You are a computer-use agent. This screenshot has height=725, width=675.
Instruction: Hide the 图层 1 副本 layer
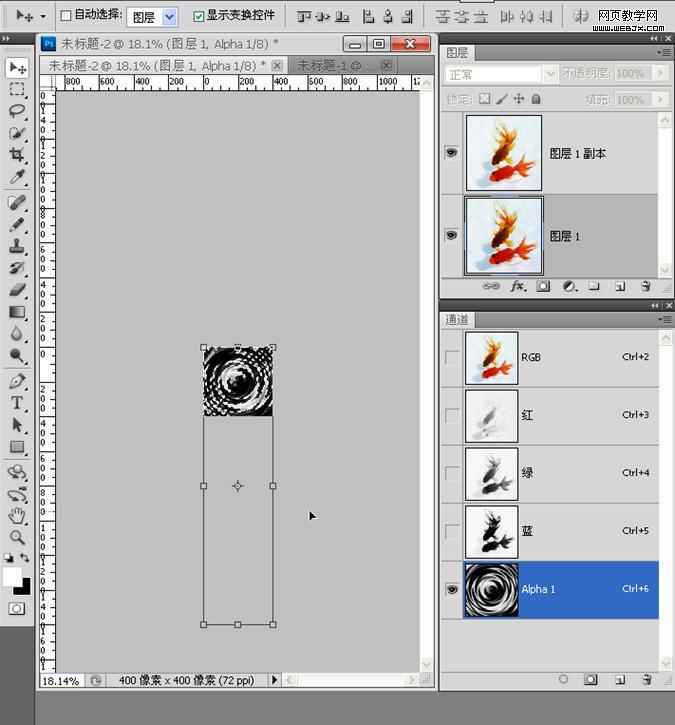point(451,152)
